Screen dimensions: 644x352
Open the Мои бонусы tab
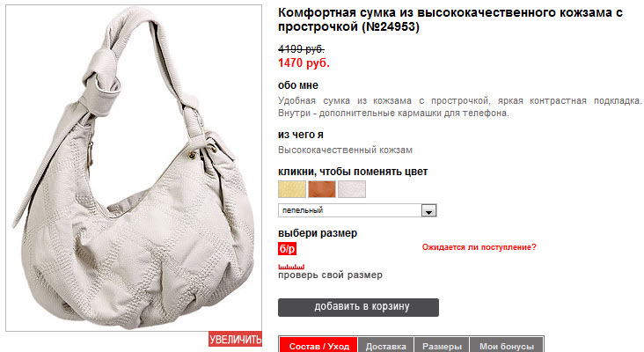click(x=507, y=346)
